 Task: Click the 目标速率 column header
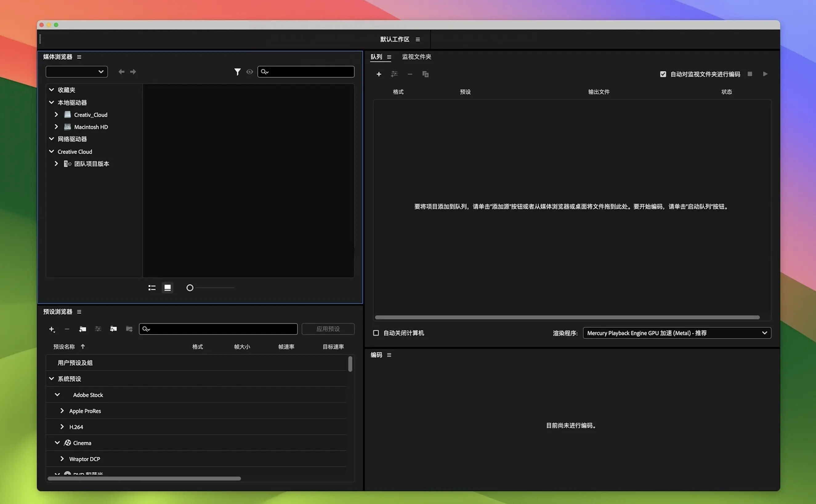click(333, 347)
